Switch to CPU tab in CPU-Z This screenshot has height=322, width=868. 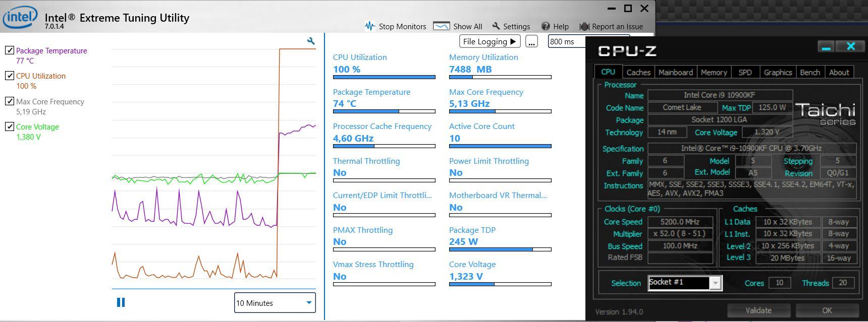click(608, 72)
